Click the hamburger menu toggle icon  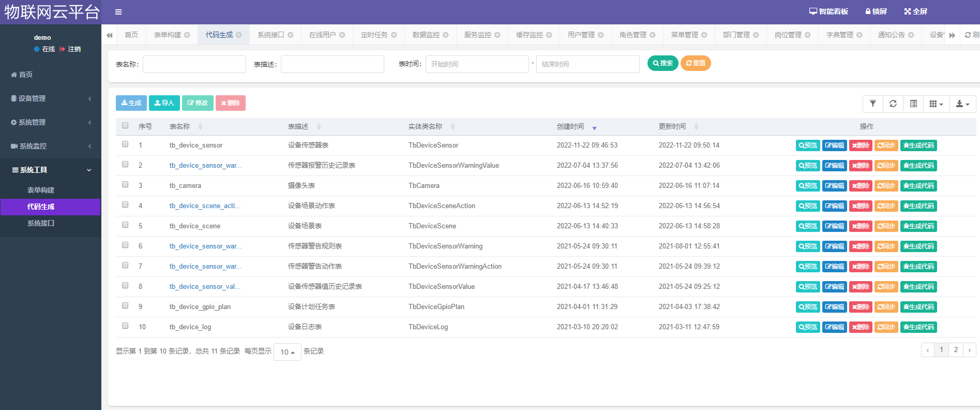[118, 12]
